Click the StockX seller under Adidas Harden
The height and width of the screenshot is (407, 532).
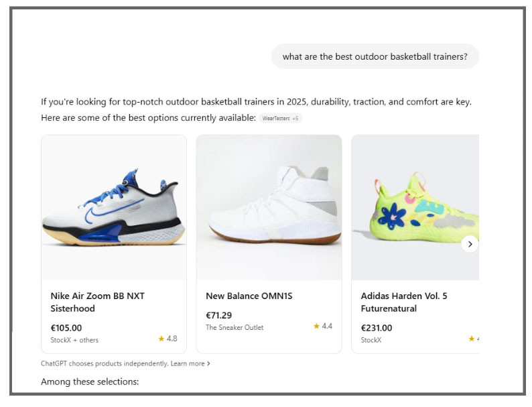[x=371, y=340]
